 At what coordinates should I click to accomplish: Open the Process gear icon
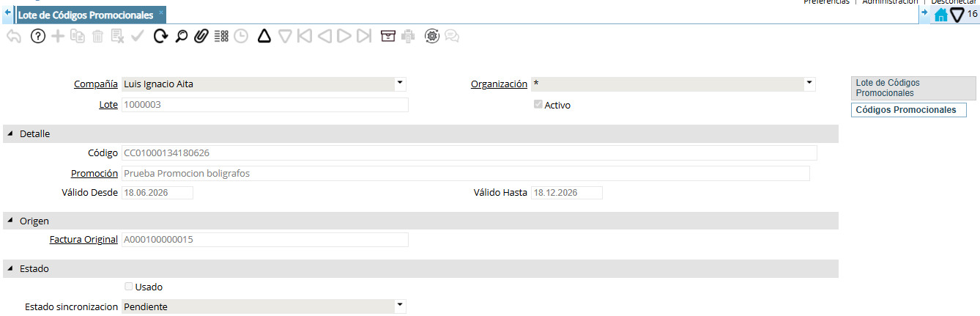tap(432, 36)
